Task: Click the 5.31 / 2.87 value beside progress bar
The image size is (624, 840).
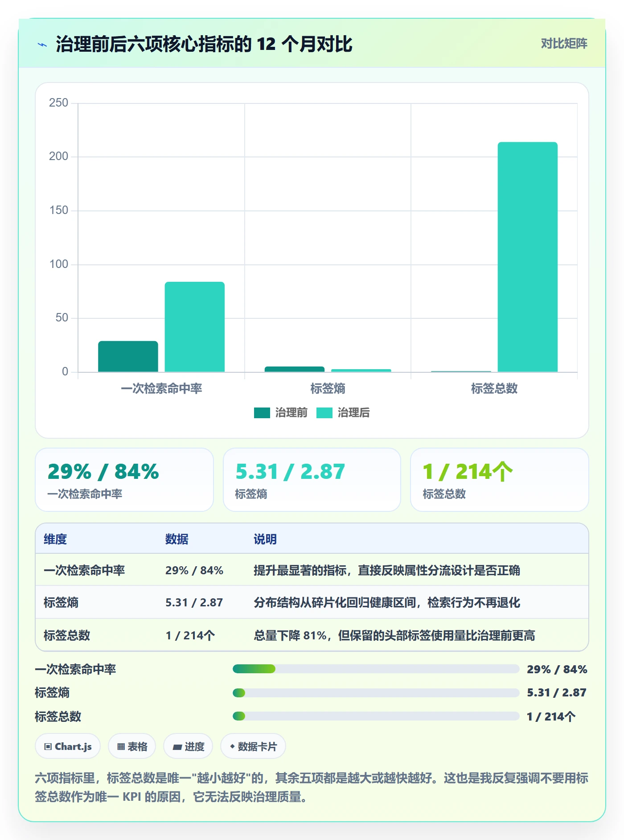Action: coord(557,692)
